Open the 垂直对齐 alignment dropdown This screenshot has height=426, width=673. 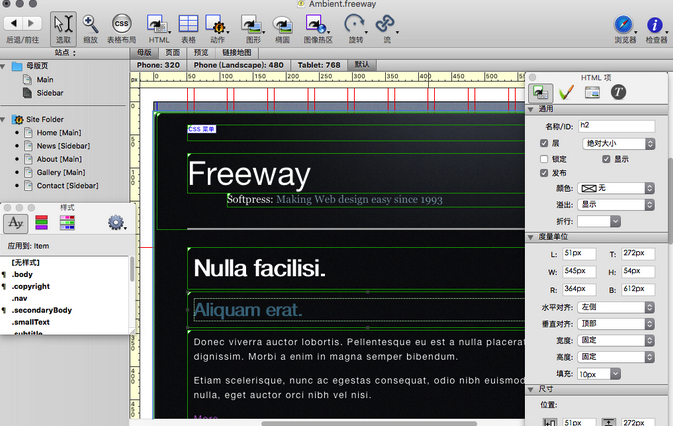[616, 324]
